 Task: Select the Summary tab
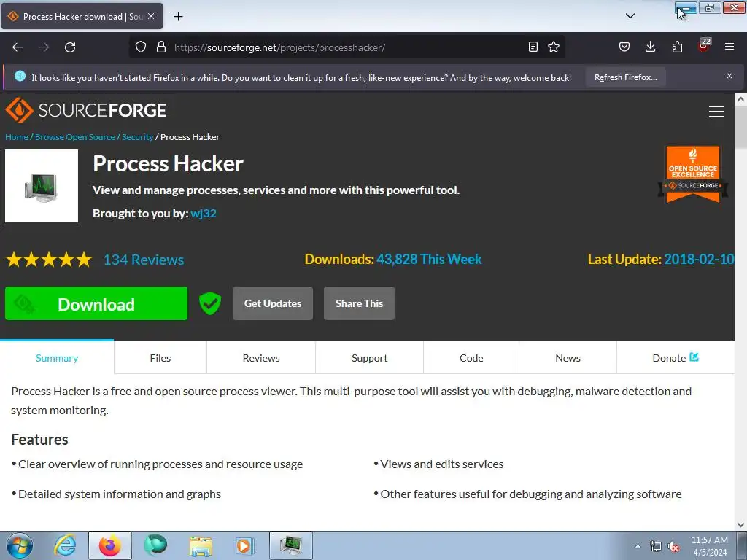(57, 358)
